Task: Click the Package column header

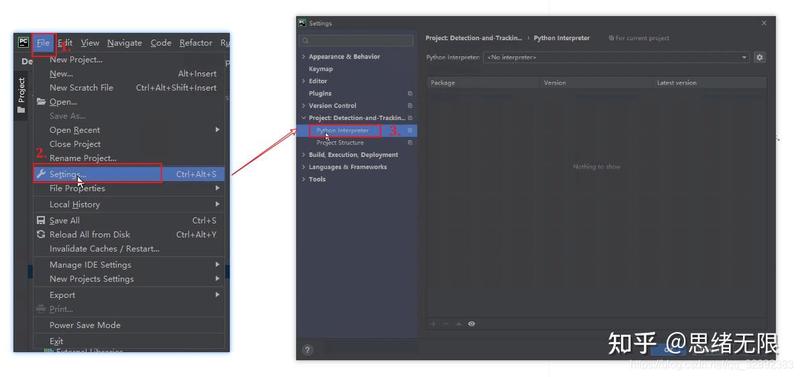Action: point(443,83)
